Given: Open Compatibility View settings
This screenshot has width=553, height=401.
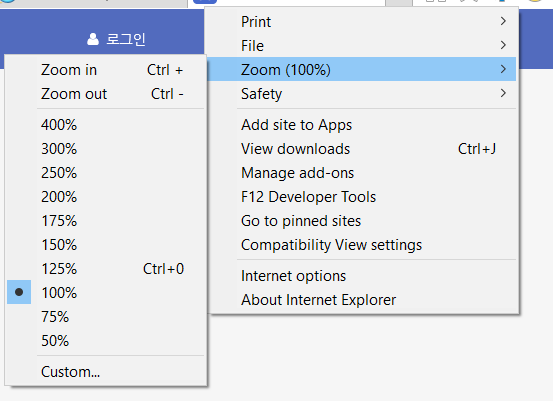Looking at the screenshot, I should point(361,245).
